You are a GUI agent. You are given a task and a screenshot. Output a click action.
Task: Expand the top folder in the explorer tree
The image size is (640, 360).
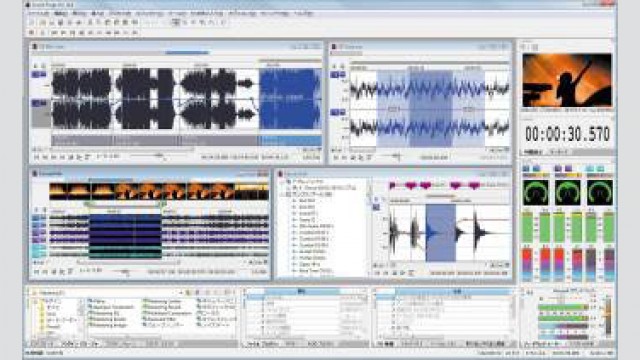pos(36,301)
